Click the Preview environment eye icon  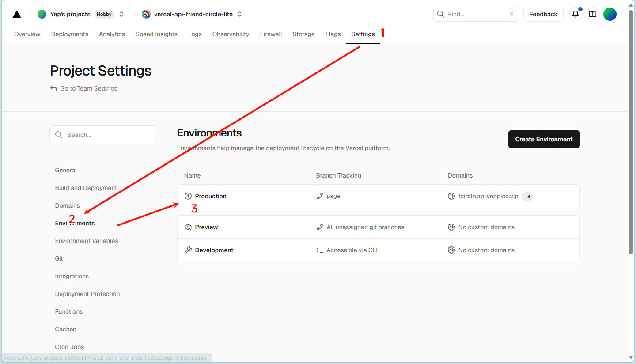click(x=188, y=227)
